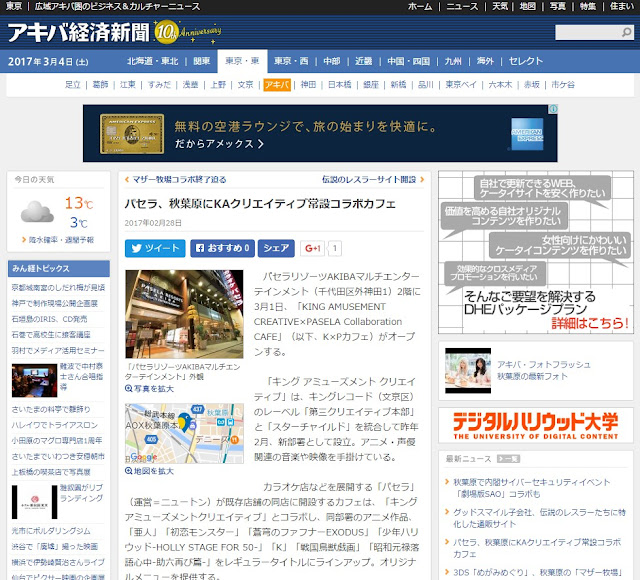Select the 中国・四国 region tab
This screenshot has height=580, width=640.
(x=408, y=61)
